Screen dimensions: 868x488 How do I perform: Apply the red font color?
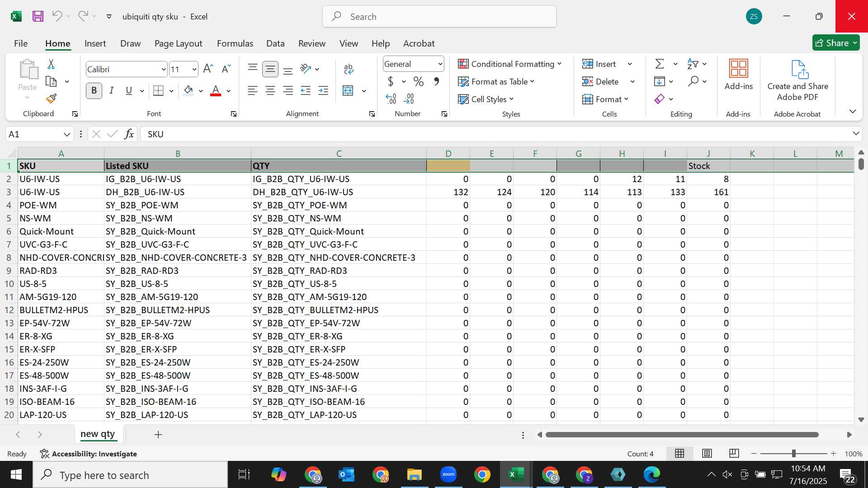coord(216,91)
